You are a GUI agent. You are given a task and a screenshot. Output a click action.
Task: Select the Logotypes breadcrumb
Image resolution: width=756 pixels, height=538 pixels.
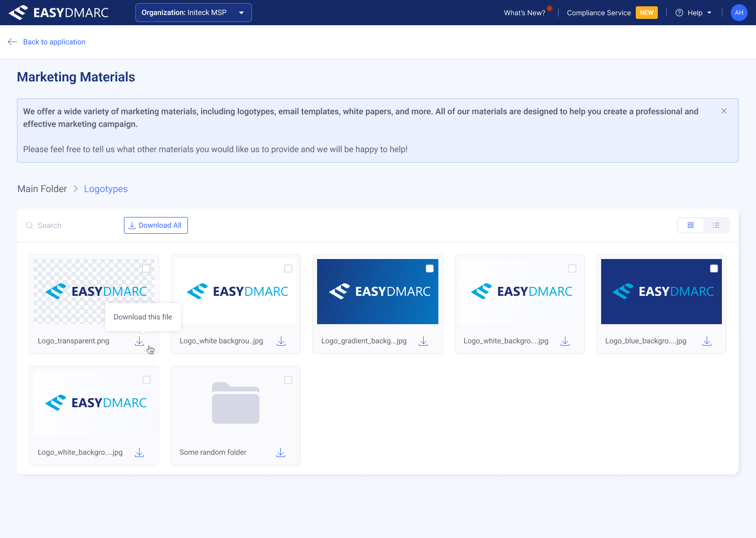pos(106,189)
